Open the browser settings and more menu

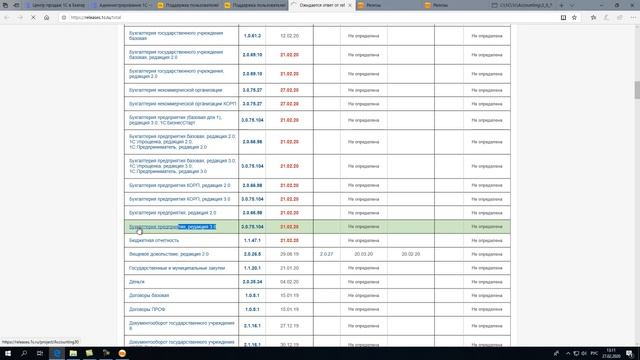633,18
